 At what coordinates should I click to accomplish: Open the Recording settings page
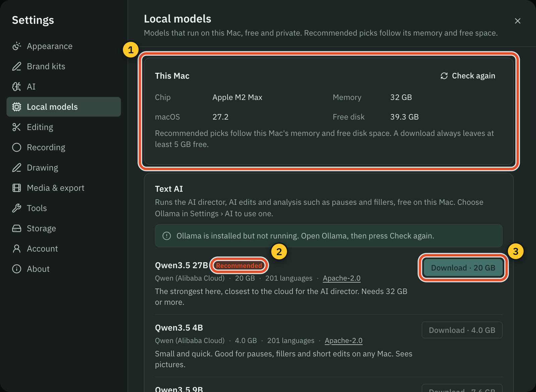pyautogui.click(x=64, y=147)
